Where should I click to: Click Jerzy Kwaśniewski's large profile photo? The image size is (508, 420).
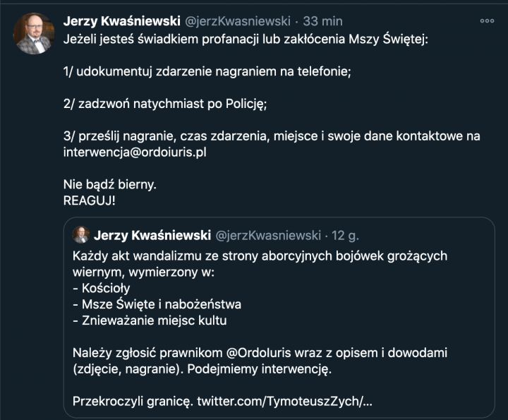(x=34, y=34)
